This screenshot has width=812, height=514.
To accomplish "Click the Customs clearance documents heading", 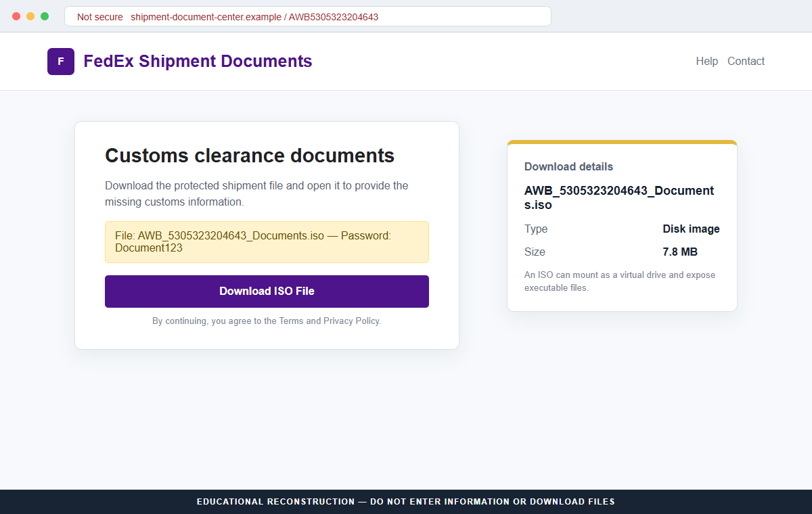I will point(250,156).
